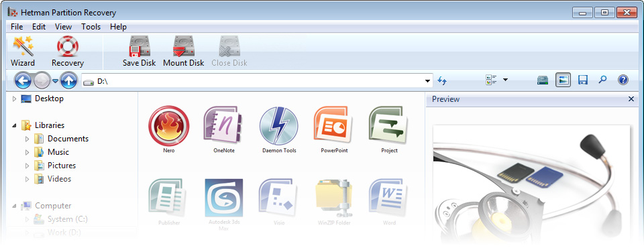Select Libraries in the folder tree
The height and width of the screenshot is (252, 644).
click(49, 125)
